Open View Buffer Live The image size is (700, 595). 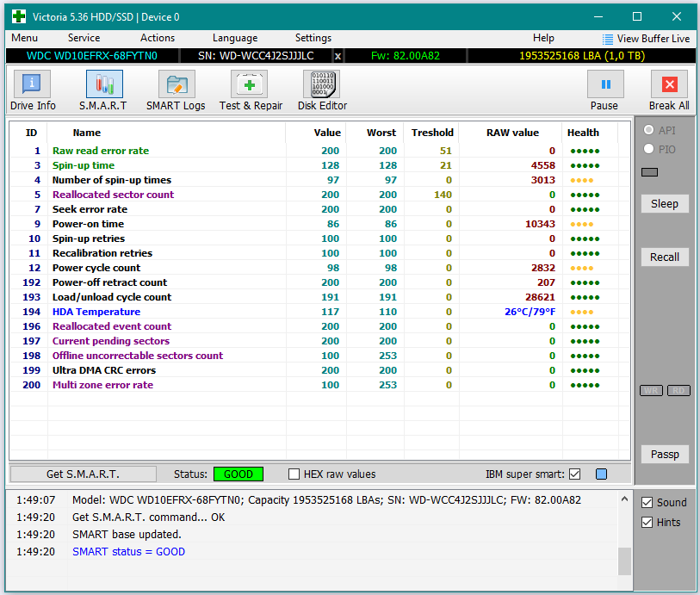pyautogui.click(x=646, y=38)
